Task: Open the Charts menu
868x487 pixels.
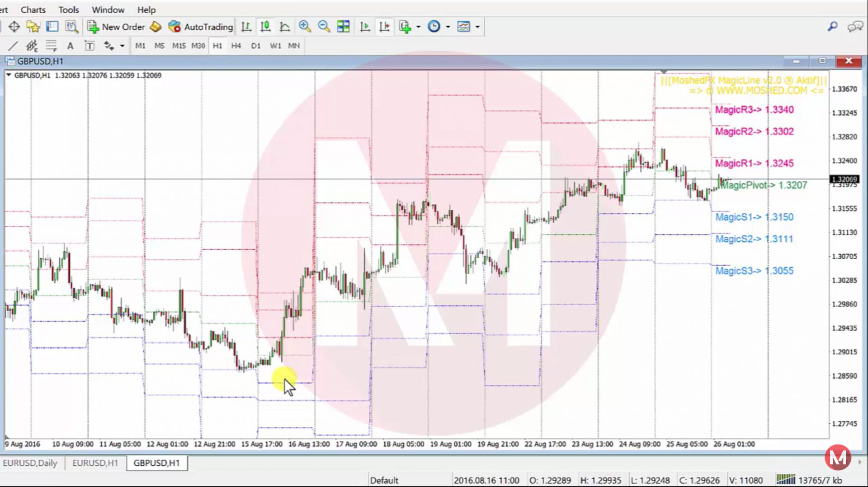Action: (x=33, y=9)
